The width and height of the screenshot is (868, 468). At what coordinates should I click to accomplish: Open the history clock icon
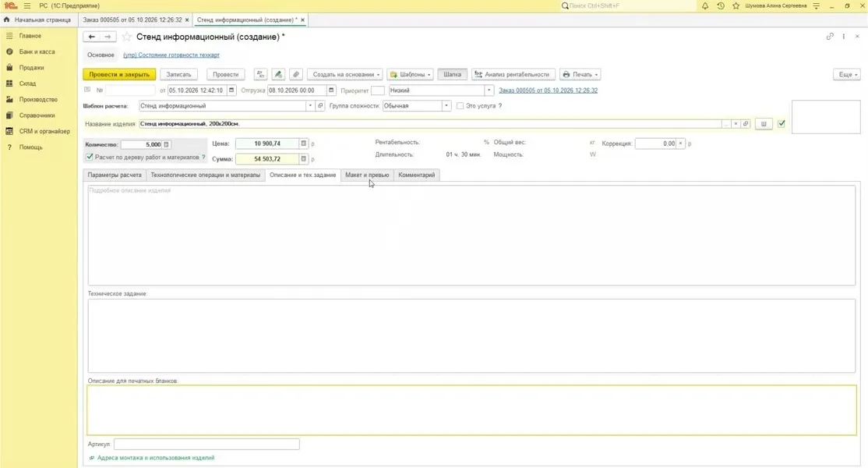(720, 5)
